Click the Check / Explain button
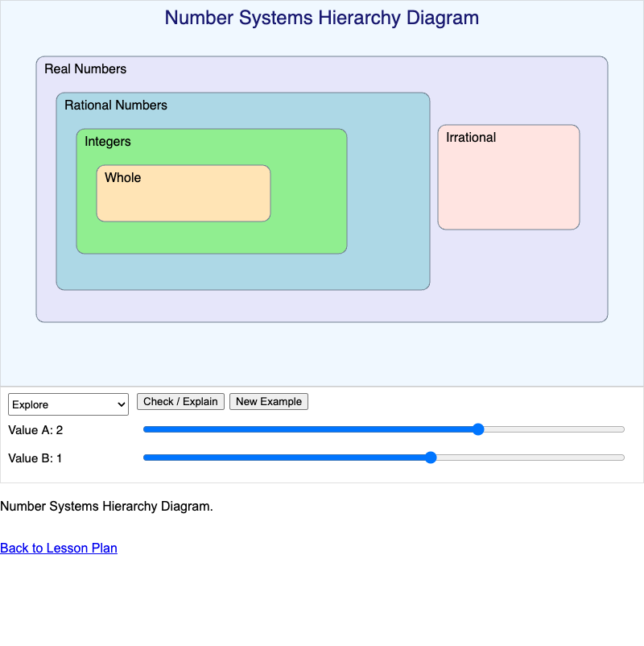 tap(180, 401)
